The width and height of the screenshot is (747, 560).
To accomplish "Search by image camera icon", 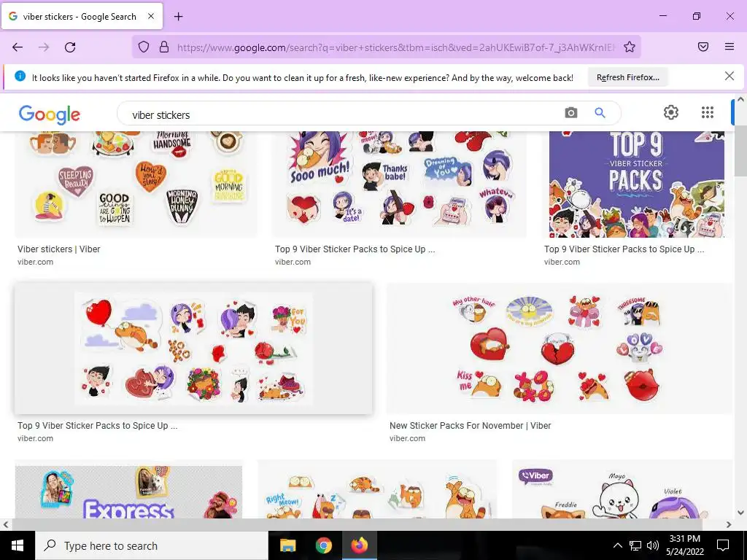I will [x=570, y=113].
